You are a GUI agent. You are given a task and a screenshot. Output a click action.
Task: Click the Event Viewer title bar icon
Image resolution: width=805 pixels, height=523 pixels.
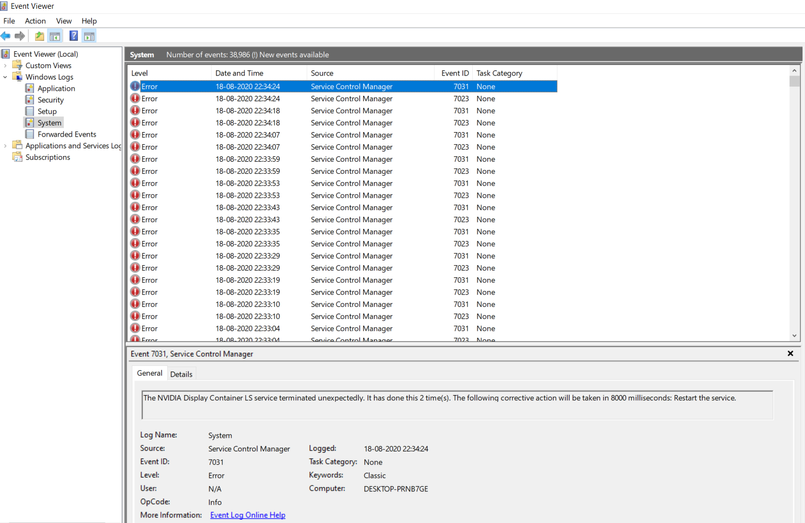click(x=4, y=6)
